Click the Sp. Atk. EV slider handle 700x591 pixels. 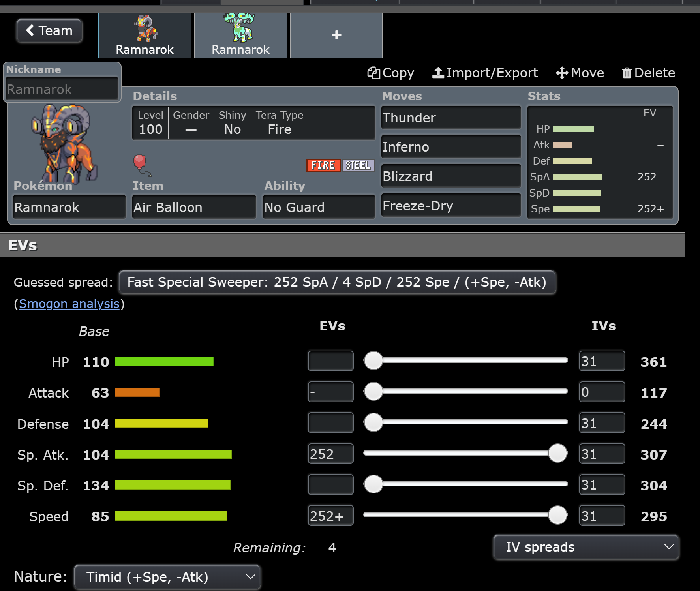point(557,453)
